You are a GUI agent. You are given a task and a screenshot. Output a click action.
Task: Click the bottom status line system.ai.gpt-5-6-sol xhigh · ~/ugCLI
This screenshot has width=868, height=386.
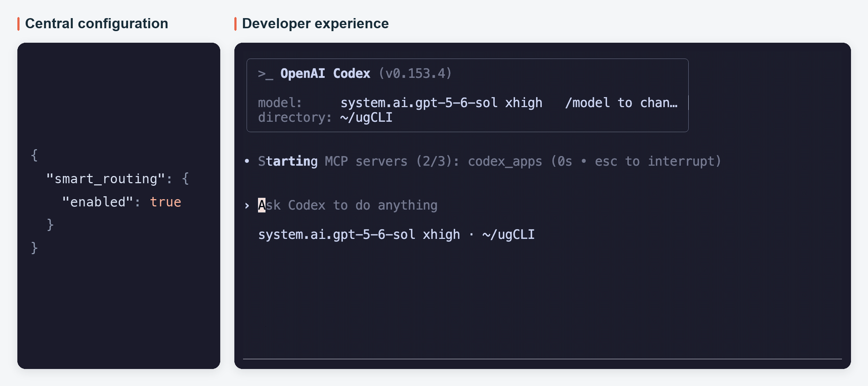coord(396,235)
